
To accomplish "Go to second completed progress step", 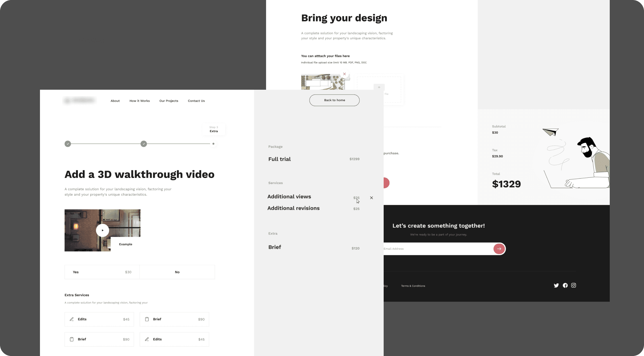I will (x=144, y=144).
